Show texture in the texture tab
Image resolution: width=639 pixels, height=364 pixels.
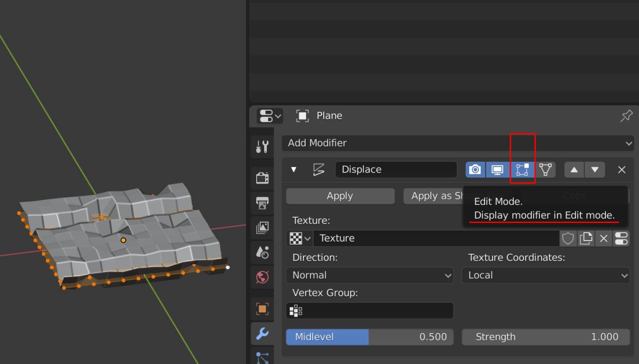tap(621, 238)
